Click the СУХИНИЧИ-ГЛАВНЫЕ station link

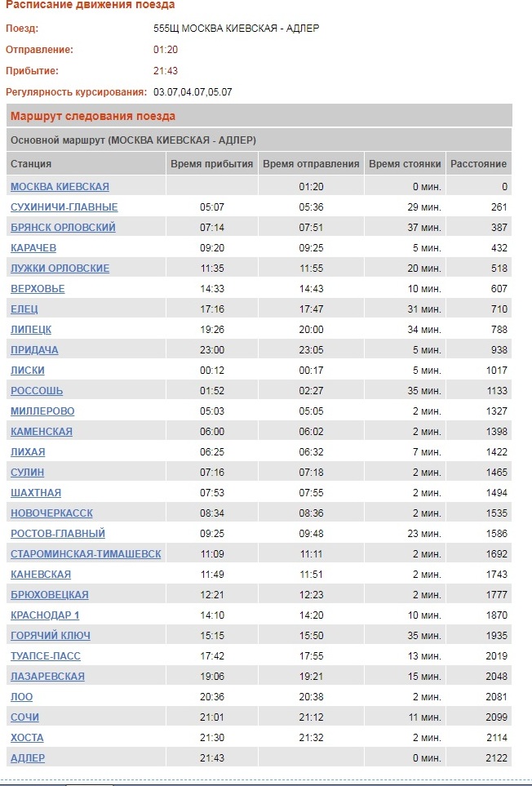[x=64, y=207]
